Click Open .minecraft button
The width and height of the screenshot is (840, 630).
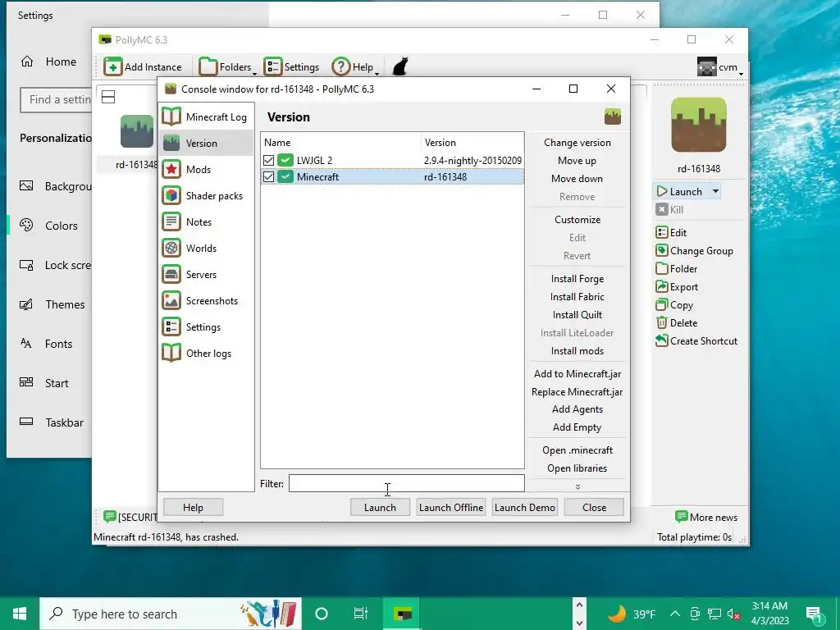pos(577,450)
